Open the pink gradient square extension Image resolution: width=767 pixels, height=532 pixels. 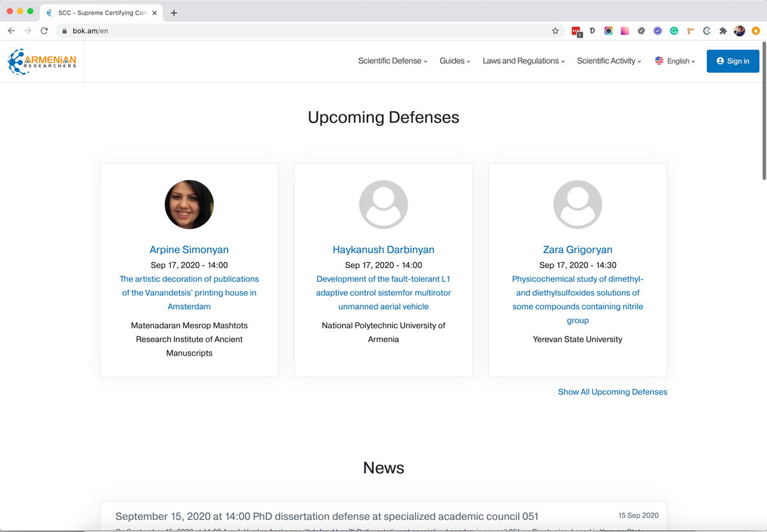[624, 31]
